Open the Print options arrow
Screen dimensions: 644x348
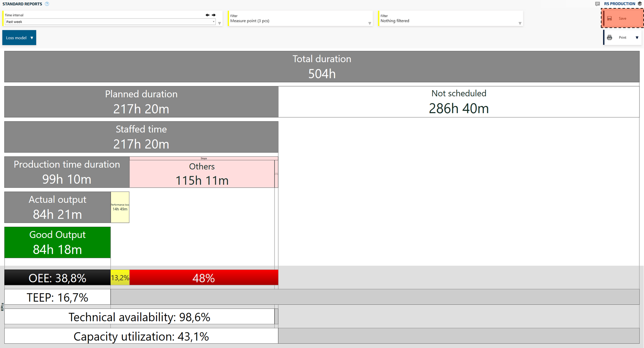pyautogui.click(x=637, y=38)
